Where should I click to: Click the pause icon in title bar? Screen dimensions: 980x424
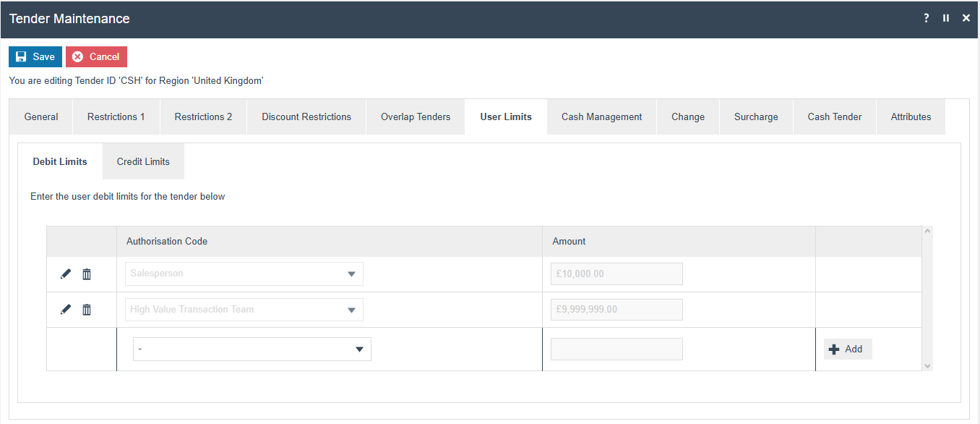coord(946,18)
